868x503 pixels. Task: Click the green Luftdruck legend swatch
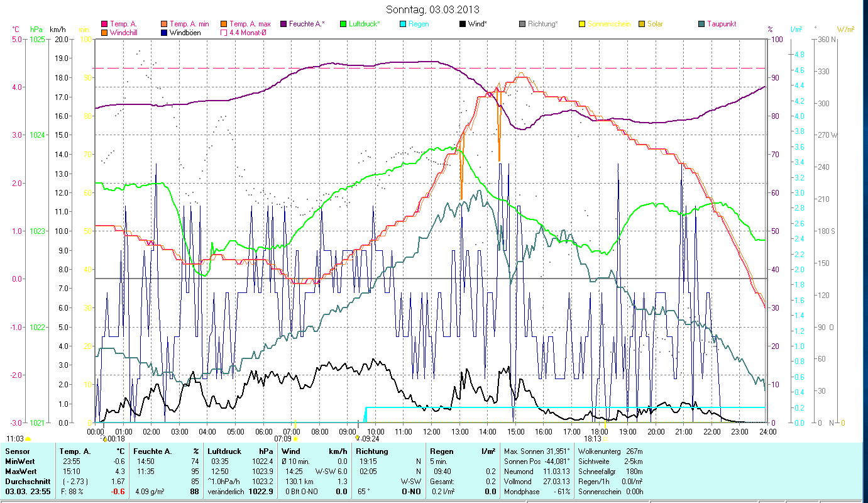343,24
